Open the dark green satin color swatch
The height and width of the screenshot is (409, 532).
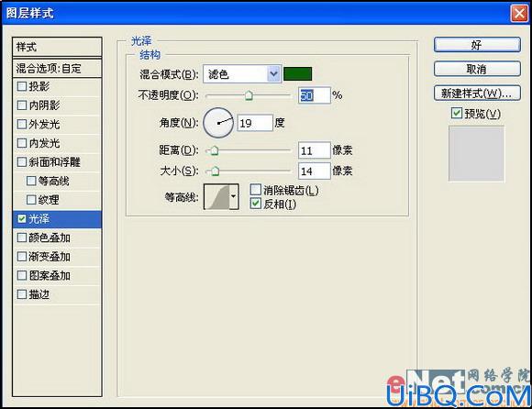(x=297, y=73)
